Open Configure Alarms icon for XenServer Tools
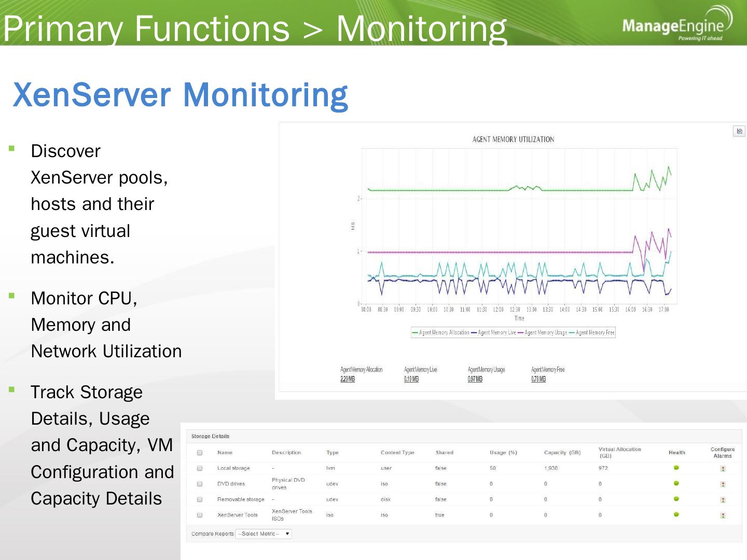This screenshot has height=560, width=747. (723, 515)
